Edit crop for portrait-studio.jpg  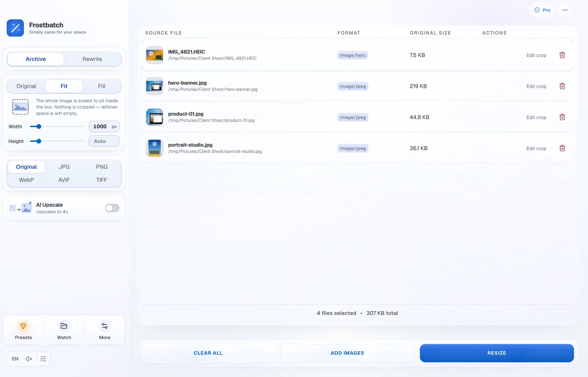[x=536, y=148]
